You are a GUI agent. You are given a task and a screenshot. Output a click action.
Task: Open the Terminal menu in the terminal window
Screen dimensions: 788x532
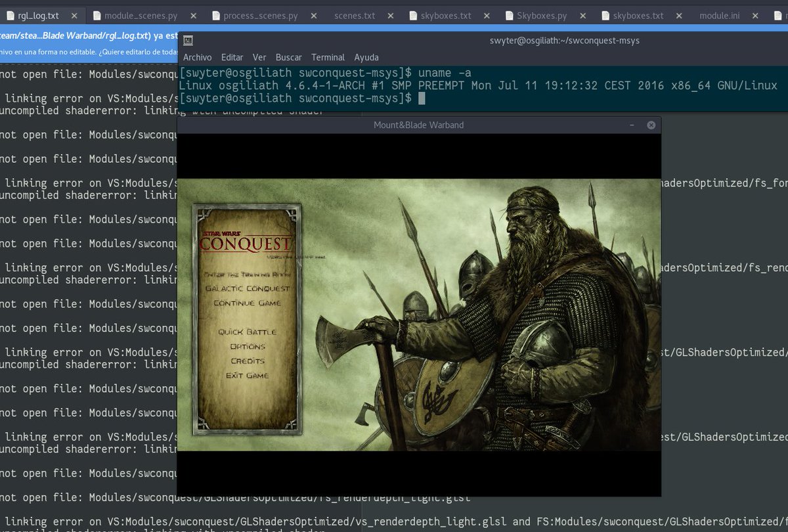328,57
